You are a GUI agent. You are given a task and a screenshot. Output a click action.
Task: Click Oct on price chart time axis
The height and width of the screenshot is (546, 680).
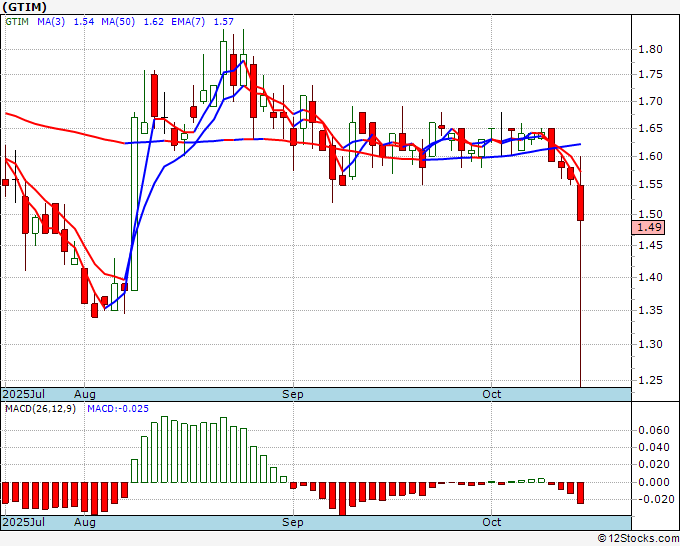coord(491,394)
